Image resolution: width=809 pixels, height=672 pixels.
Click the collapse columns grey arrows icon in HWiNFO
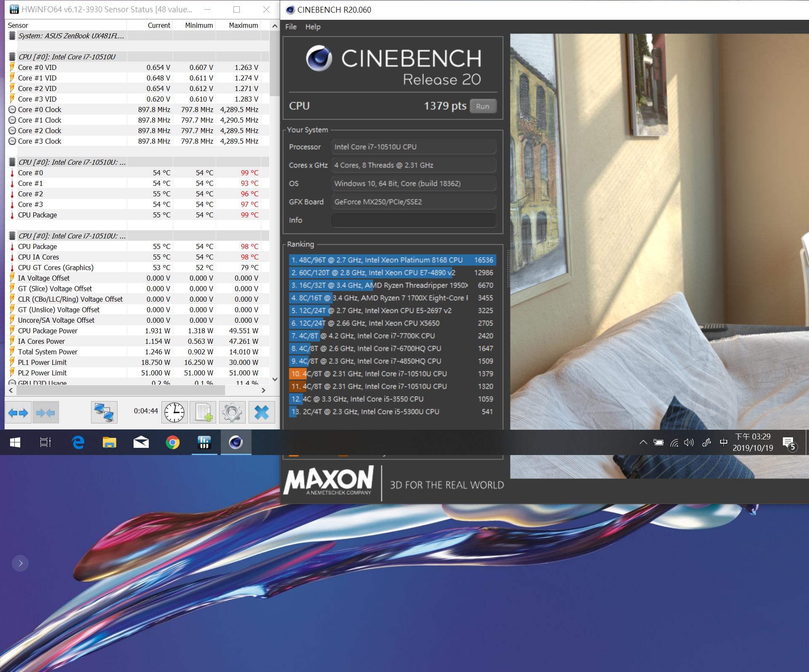click(46, 412)
